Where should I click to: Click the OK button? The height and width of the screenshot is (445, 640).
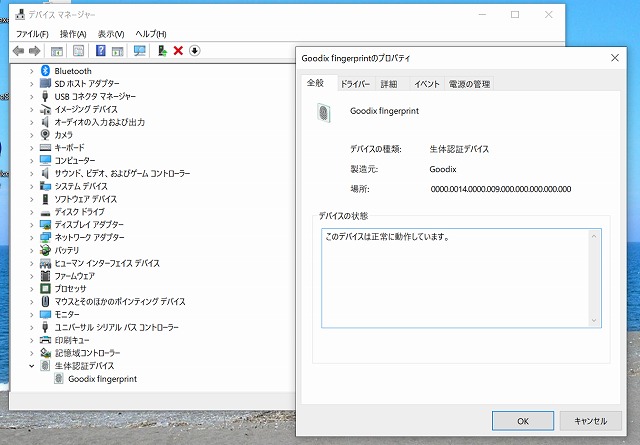tap(523, 421)
